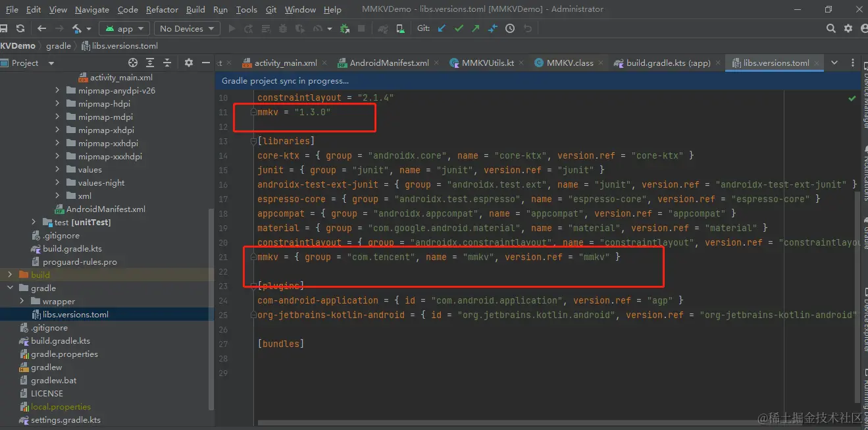Open the No Devices dropdown

click(x=187, y=28)
